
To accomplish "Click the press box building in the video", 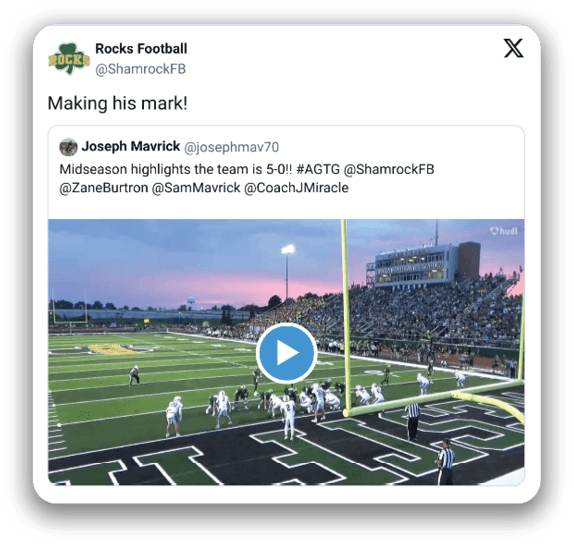I will [x=423, y=265].
